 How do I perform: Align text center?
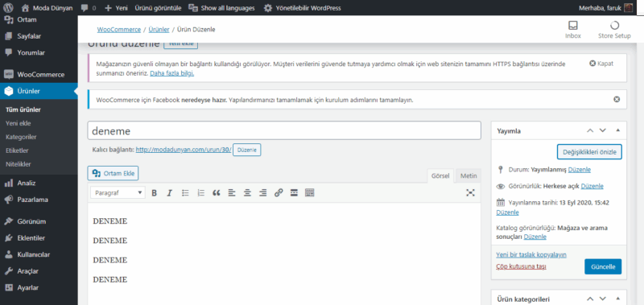coord(247,192)
